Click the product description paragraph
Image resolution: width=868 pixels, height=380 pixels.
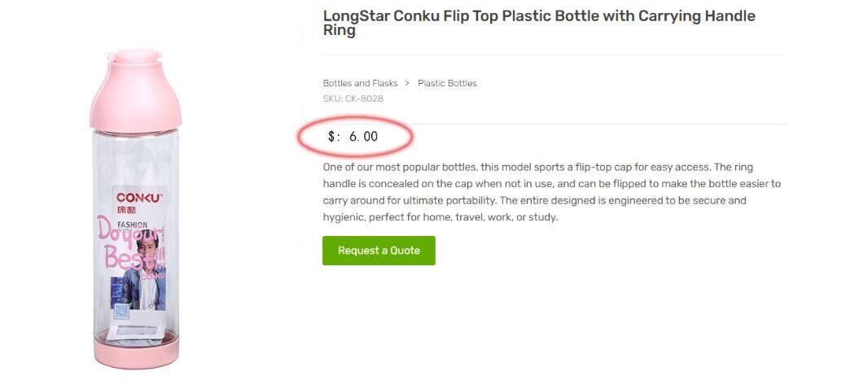coord(551,192)
